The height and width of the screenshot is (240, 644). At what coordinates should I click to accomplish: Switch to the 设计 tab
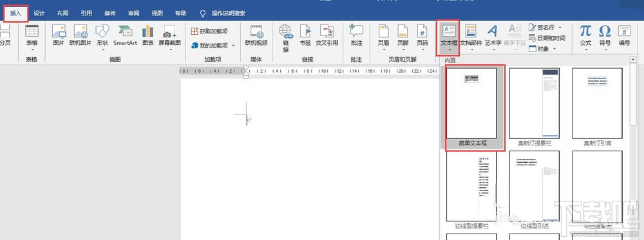coord(39,13)
